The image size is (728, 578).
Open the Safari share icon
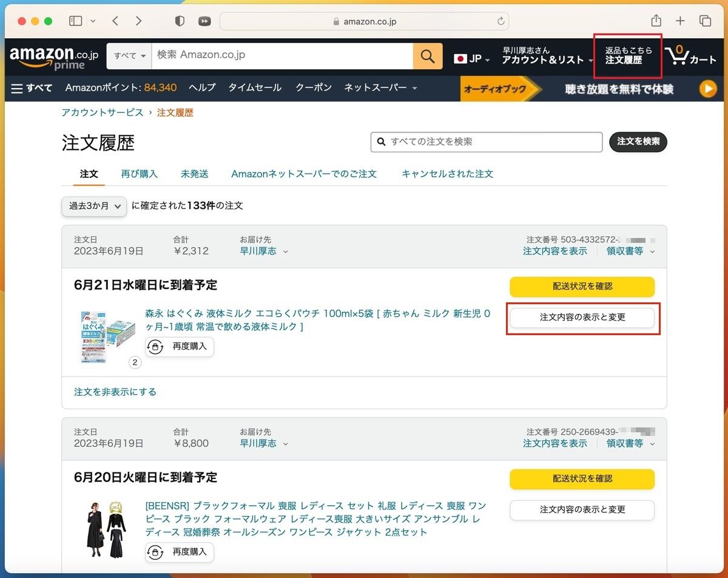coord(656,21)
